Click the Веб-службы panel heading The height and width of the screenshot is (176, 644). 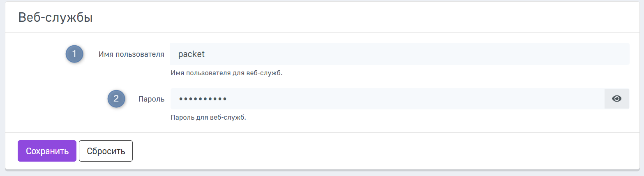pos(55,18)
